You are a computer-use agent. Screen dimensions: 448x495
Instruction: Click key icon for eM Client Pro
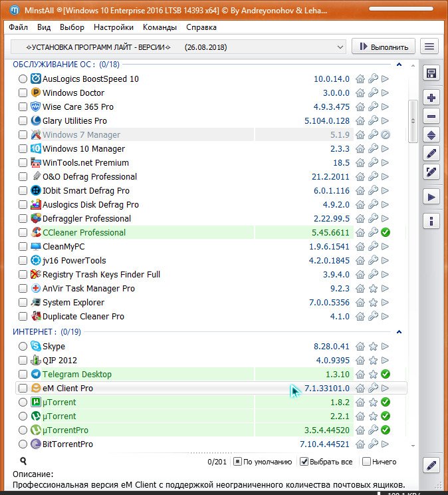coord(373,388)
